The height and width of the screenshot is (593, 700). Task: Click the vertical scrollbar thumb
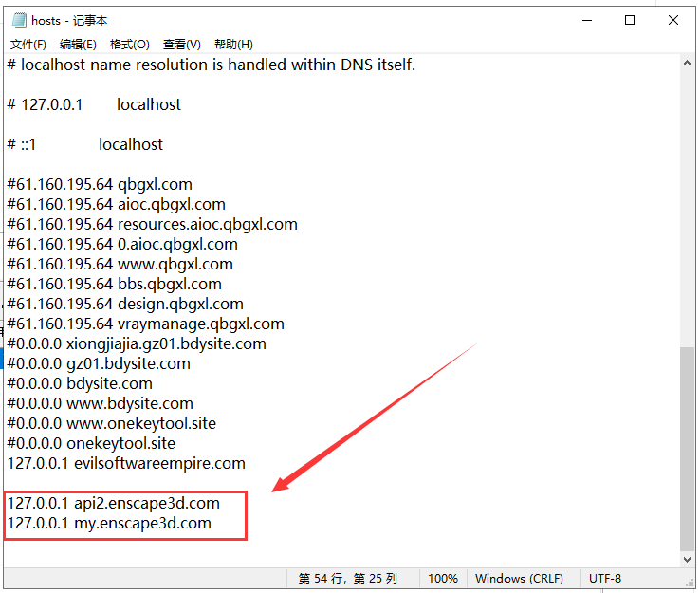tap(688, 446)
